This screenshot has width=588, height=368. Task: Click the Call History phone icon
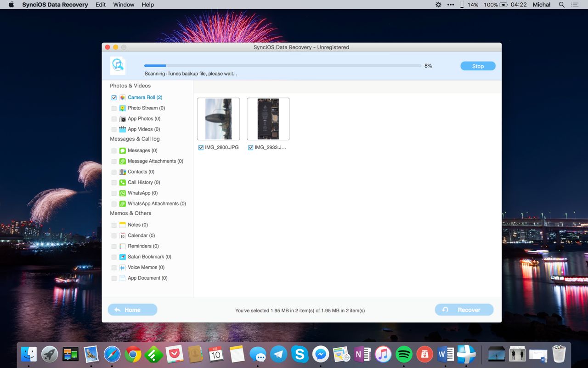click(x=123, y=182)
